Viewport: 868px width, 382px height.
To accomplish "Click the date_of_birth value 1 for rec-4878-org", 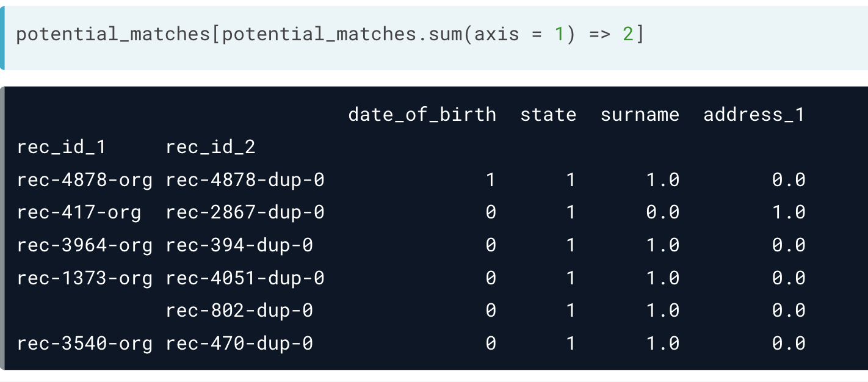I will [x=490, y=180].
